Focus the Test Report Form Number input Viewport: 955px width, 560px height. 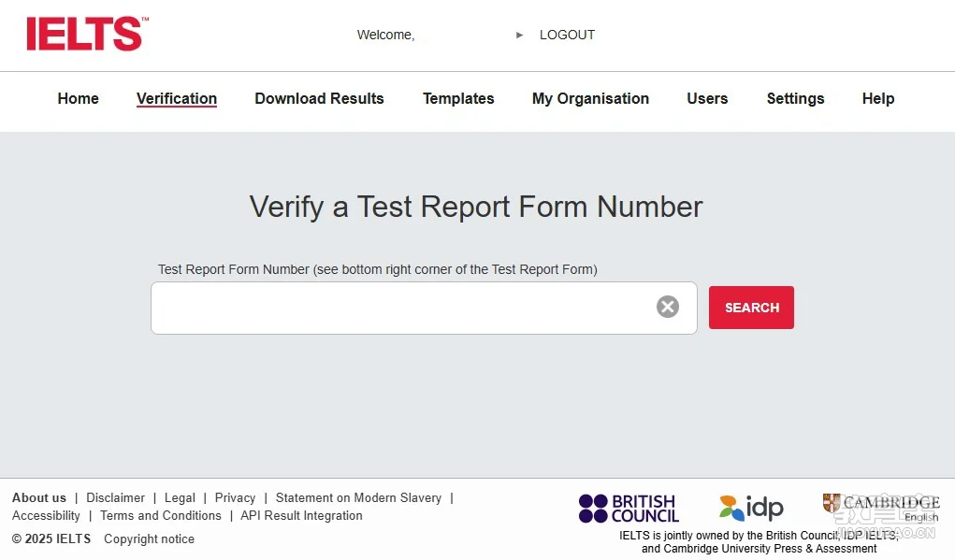tap(402, 308)
